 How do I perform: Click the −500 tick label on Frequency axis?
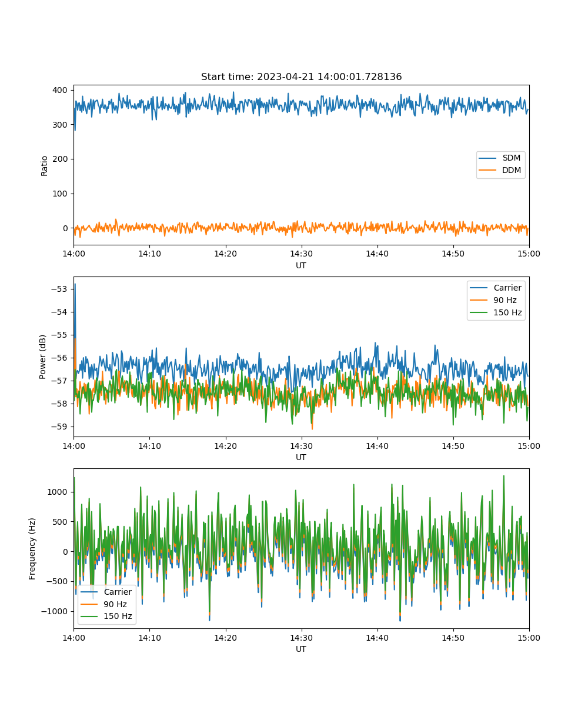pyautogui.click(x=58, y=581)
